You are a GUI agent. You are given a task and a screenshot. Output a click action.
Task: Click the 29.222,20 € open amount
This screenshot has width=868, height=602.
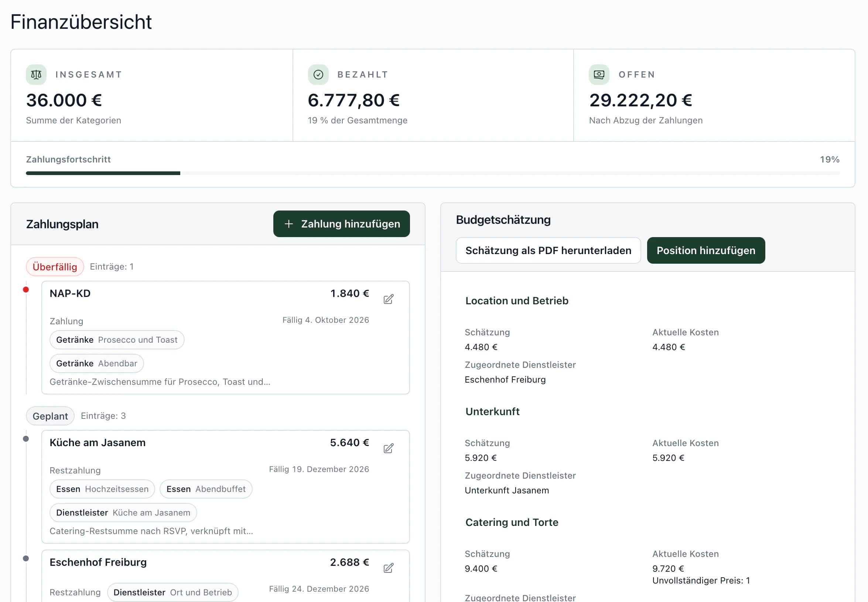[640, 100]
